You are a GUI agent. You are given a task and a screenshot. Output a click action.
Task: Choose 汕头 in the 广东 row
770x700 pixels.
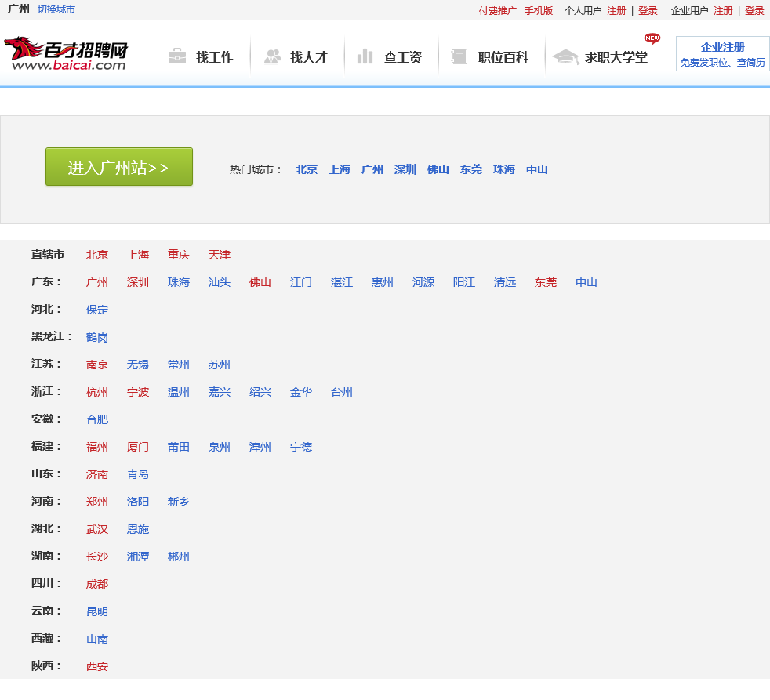tap(219, 282)
